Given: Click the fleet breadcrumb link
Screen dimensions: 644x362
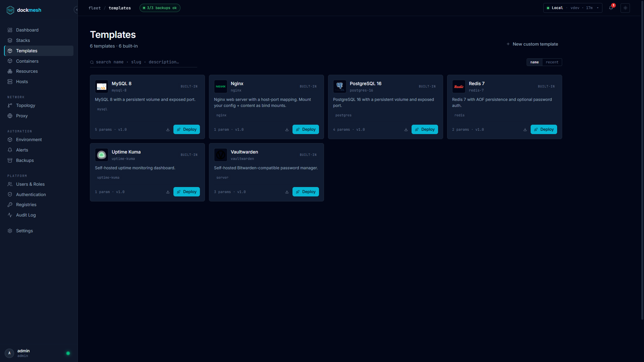Looking at the screenshot, I should [x=95, y=8].
